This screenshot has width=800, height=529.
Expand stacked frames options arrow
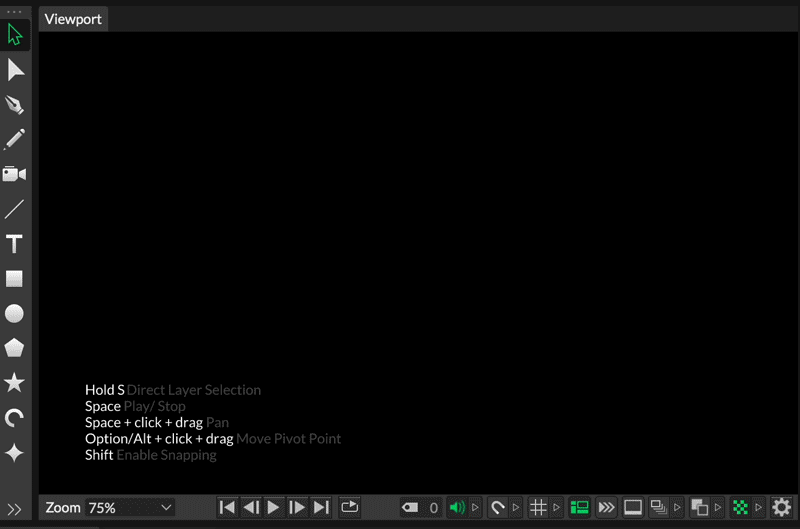[678, 508]
